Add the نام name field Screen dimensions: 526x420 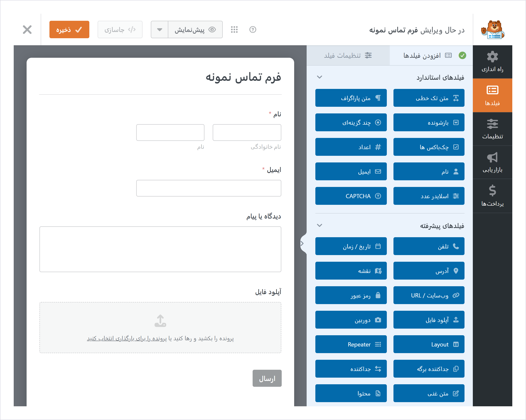[429, 171]
